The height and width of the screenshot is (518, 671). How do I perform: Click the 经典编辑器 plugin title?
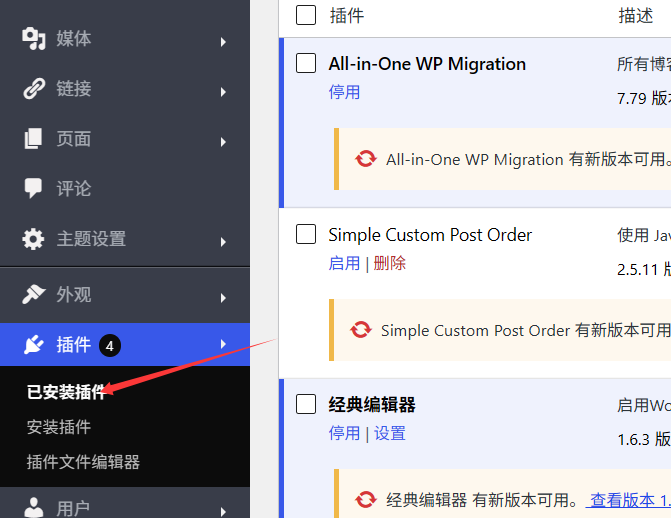(372, 405)
